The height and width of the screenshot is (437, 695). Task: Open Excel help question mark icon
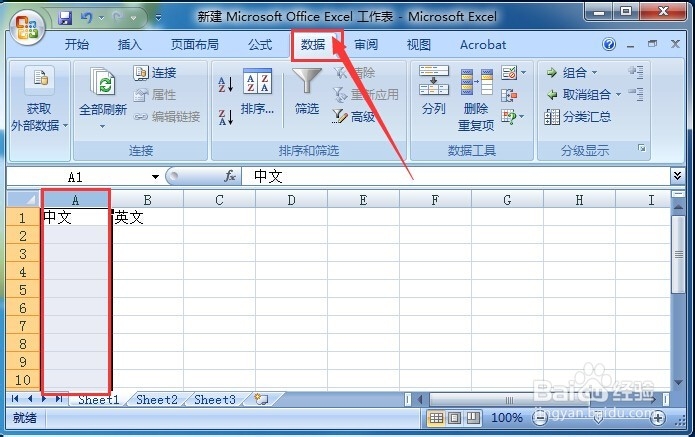tap(609, 44)
